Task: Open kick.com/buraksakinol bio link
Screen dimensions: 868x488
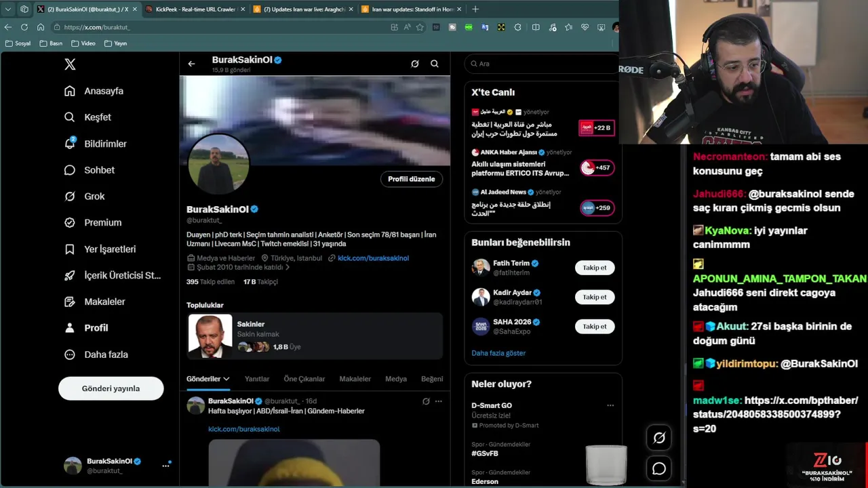Action: coord(373,258)
